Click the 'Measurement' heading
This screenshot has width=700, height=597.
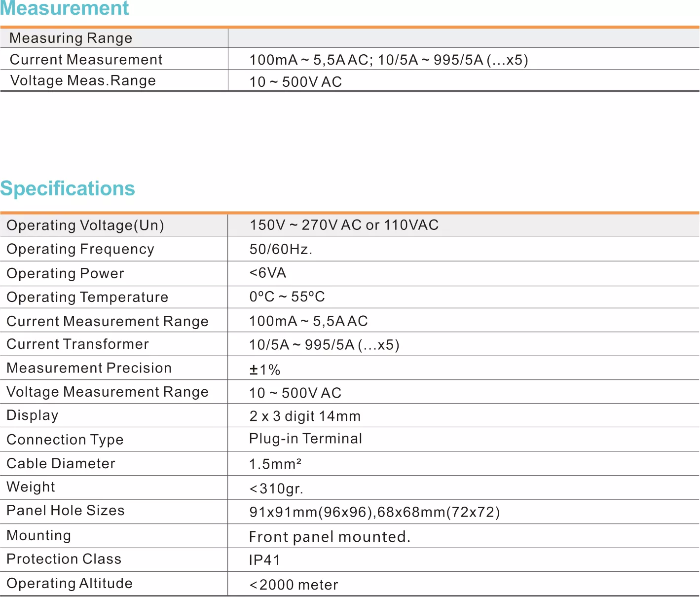(65, 8)
